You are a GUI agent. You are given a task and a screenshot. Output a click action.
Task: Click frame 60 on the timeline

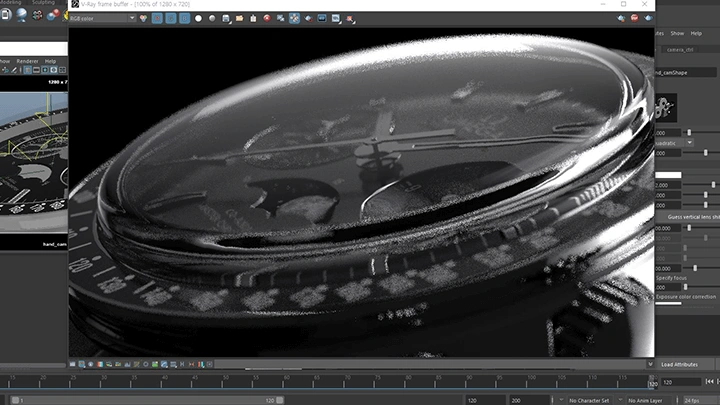click(285, 382)
